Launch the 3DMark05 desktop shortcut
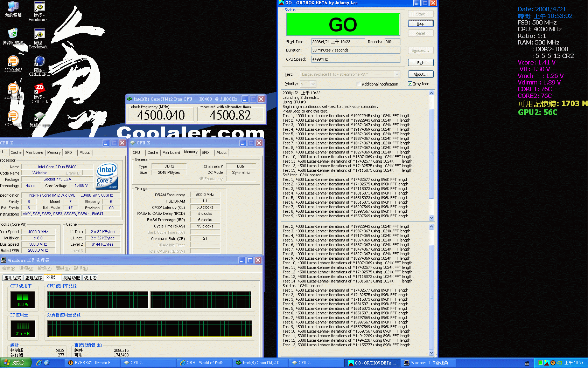 pos(13,91)
